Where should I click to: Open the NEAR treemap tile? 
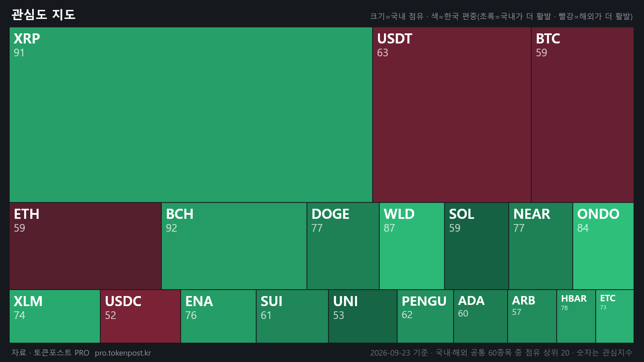tap(541, 246)
